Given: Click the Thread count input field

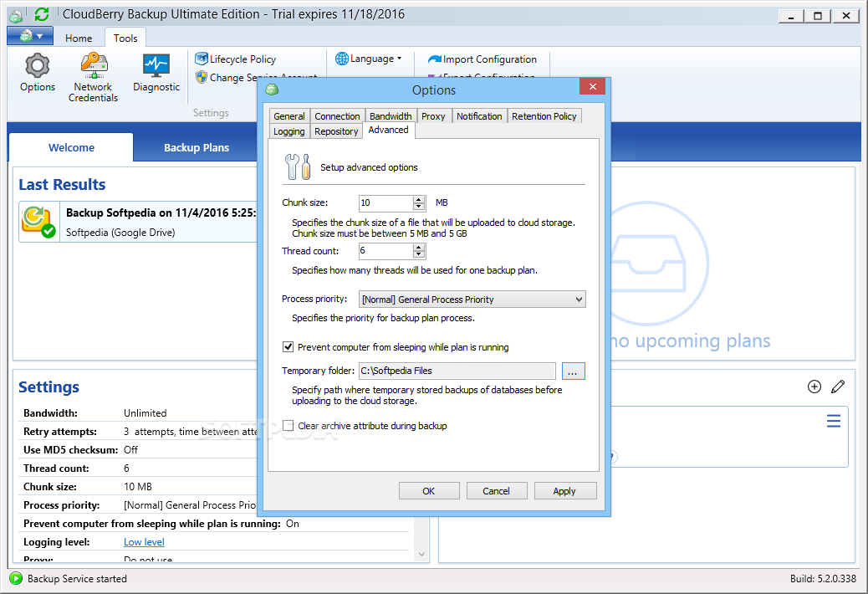Looking at the screenshot, I should tap(385, 251).
